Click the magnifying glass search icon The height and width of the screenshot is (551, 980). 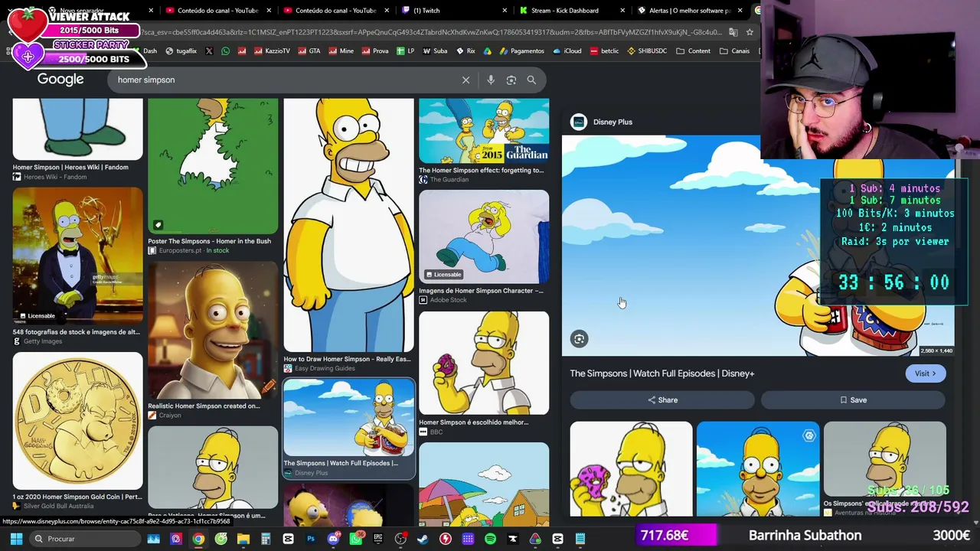(x=531, y=80)
